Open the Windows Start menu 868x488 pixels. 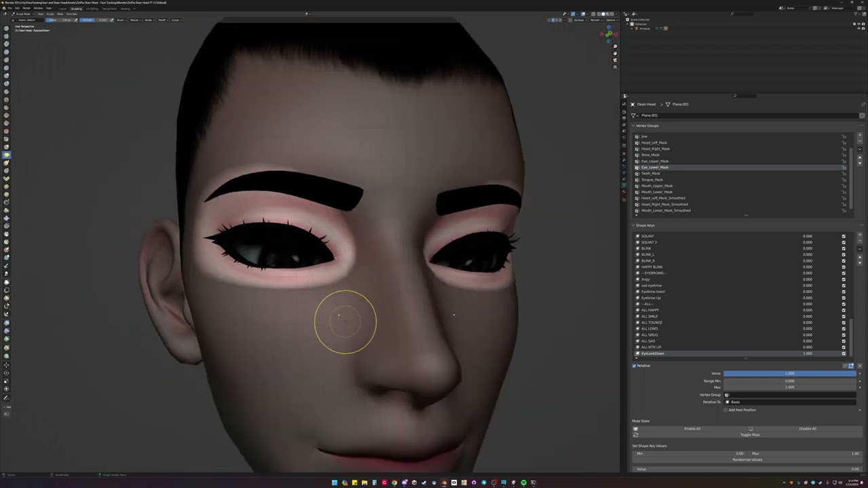[334, 483]
